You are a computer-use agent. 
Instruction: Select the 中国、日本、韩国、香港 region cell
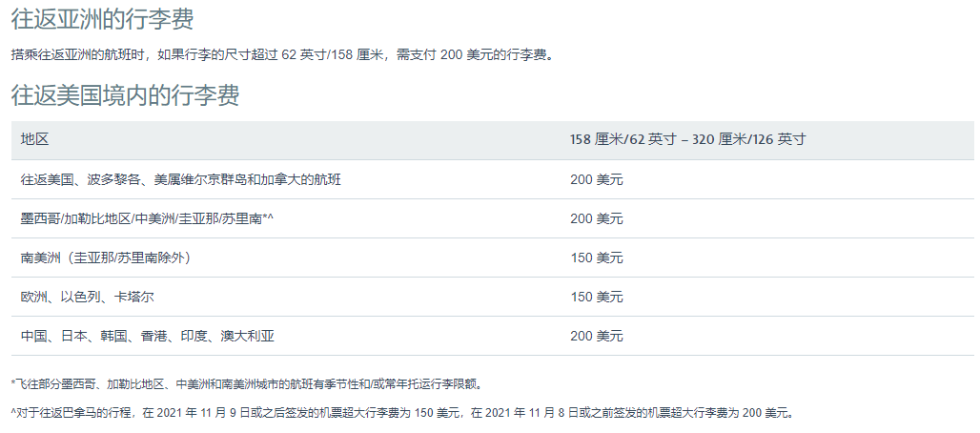(x=147, y=336)
